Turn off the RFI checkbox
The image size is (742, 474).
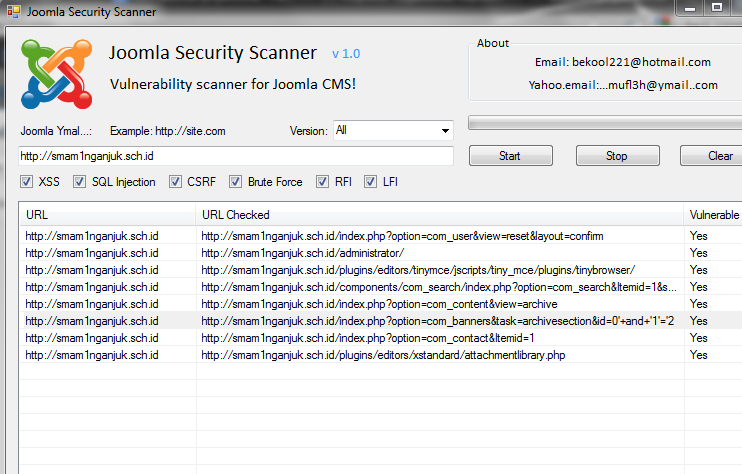tap(323, 182)
